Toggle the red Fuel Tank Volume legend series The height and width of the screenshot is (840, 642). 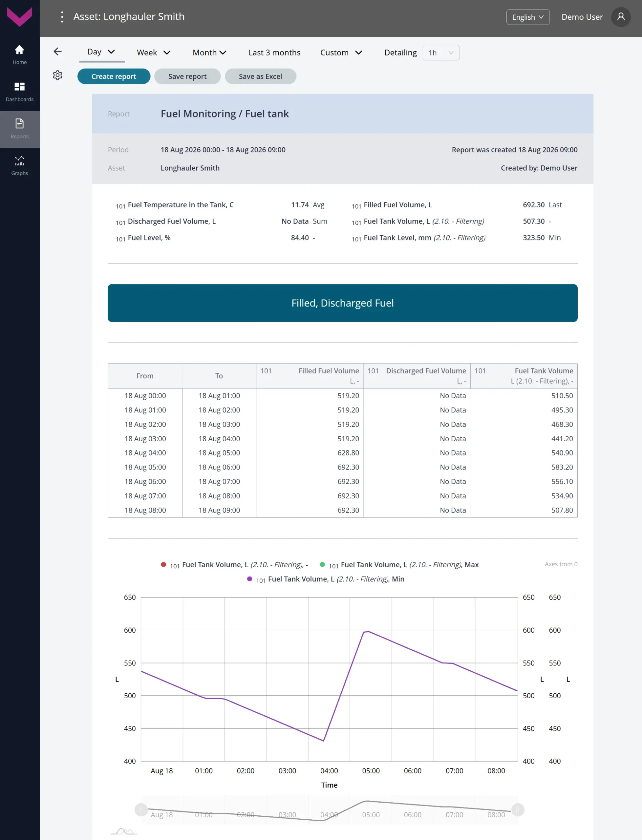coord(234,565)
